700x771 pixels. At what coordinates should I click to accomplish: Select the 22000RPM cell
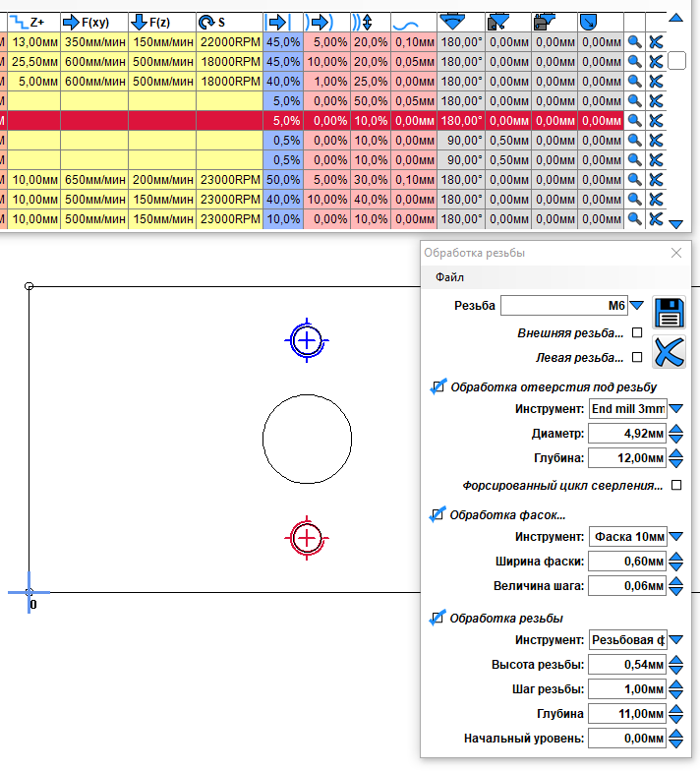tap(230, 41)
